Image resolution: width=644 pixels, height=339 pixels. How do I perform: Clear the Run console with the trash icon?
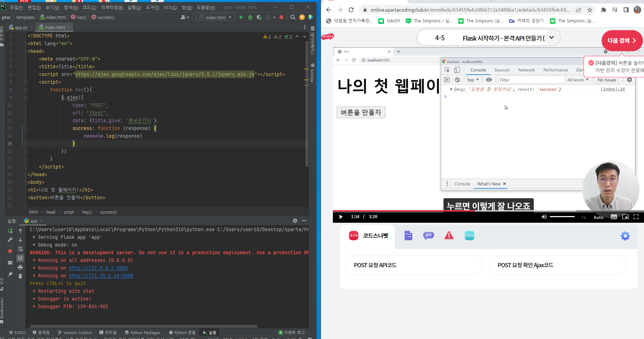click(20, 276)
